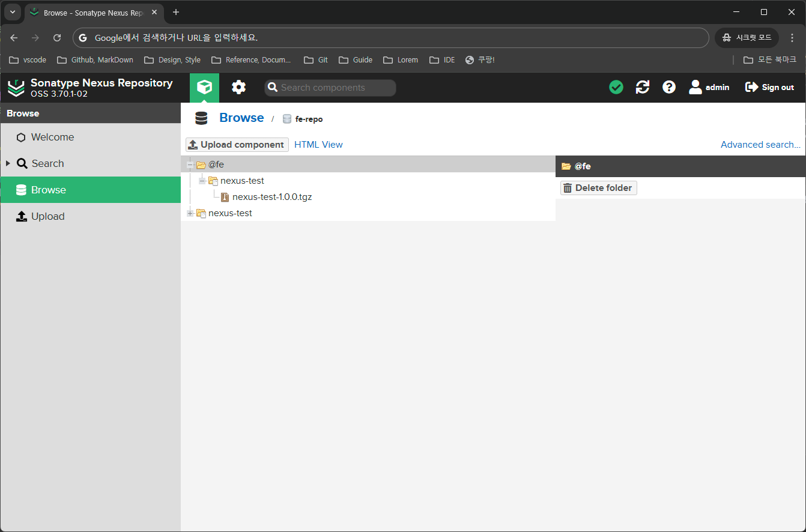Viewport: 806px width, 532px height.
Task: Open the Advanced search link
Action: pyautogui.click(x=760, y=145)
